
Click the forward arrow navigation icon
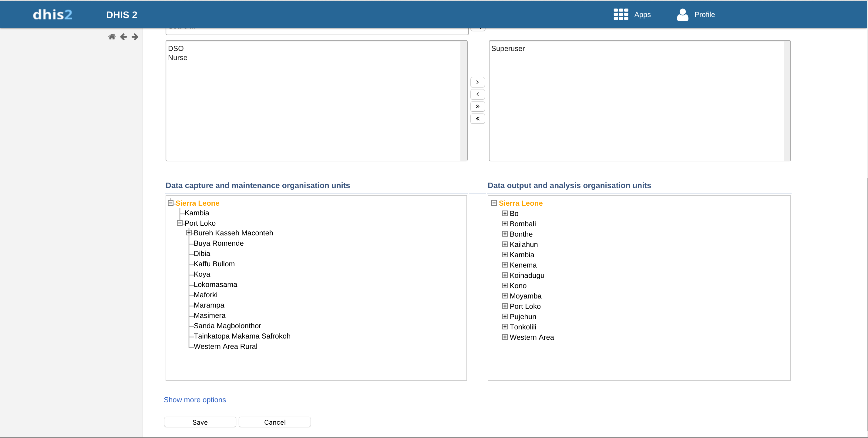tap(135, 37)
